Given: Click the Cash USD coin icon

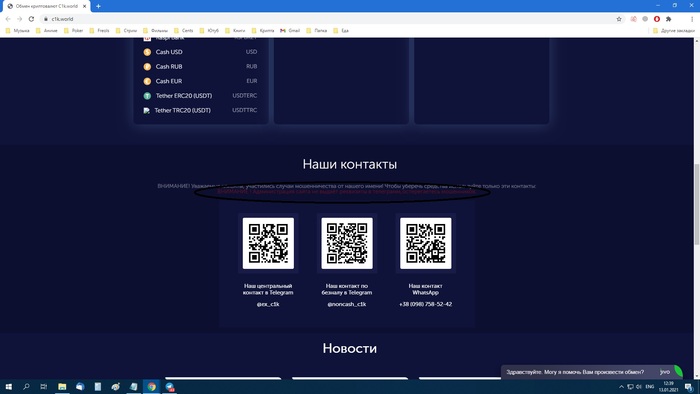Looking at the screenshot, I should pyautogui.click(x=147, y=52).
